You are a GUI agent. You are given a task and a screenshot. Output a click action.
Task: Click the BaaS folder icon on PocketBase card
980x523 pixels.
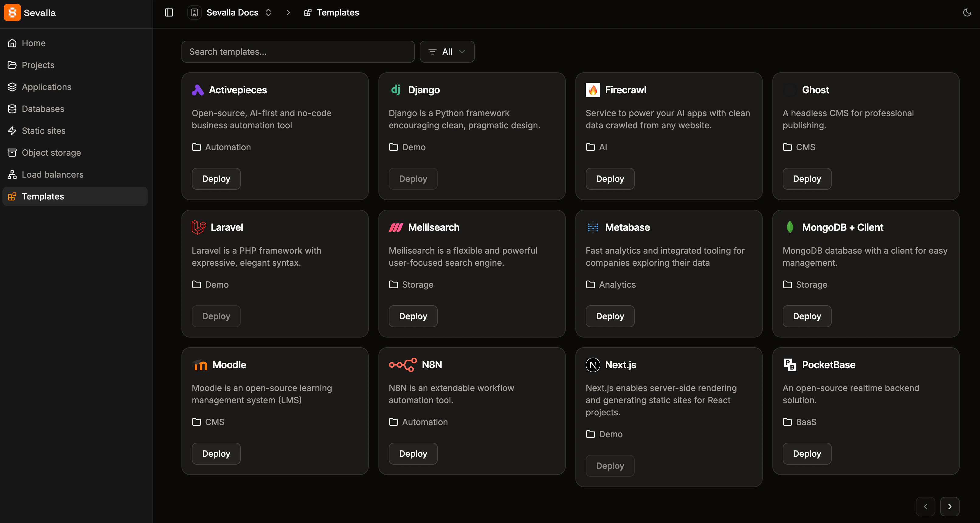(x=788, y=422)
